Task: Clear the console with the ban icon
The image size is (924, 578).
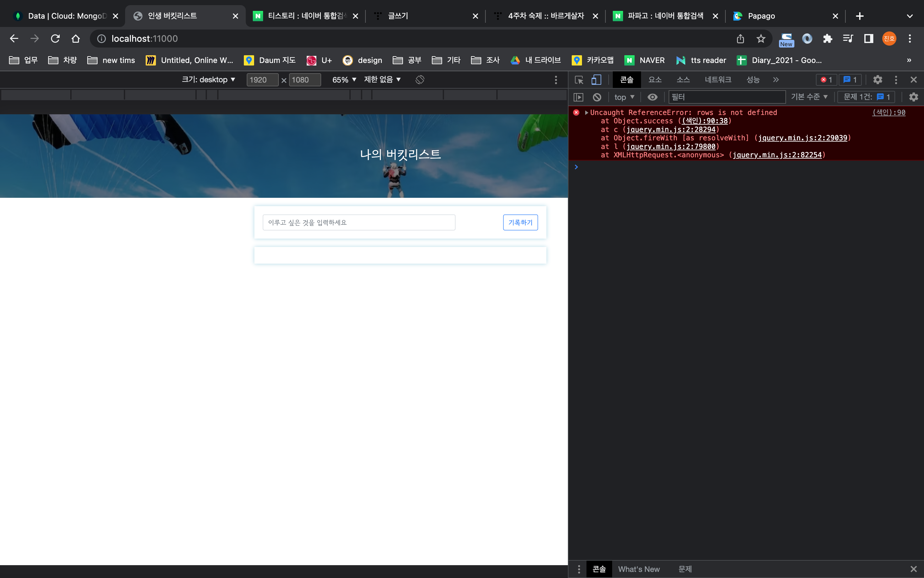Action: (x=597, y=97)
